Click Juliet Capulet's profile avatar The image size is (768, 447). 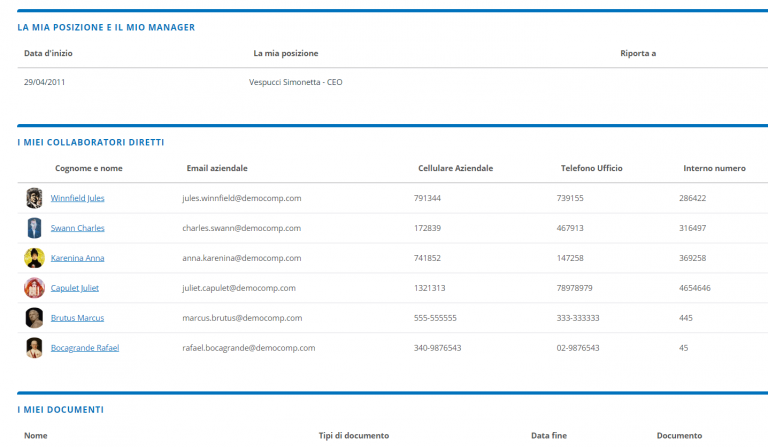pyautogui.click(x=34, y=288)
